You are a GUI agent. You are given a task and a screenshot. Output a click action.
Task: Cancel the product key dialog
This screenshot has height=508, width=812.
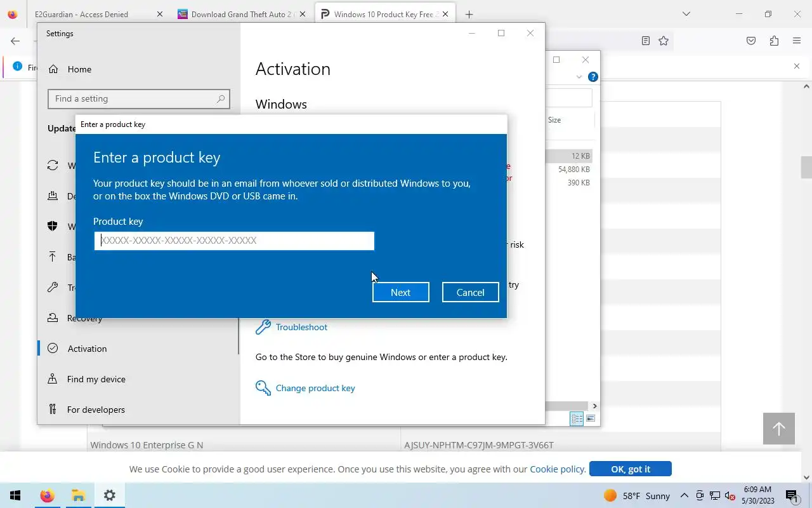pyautogui.click(x=470, y=292)
